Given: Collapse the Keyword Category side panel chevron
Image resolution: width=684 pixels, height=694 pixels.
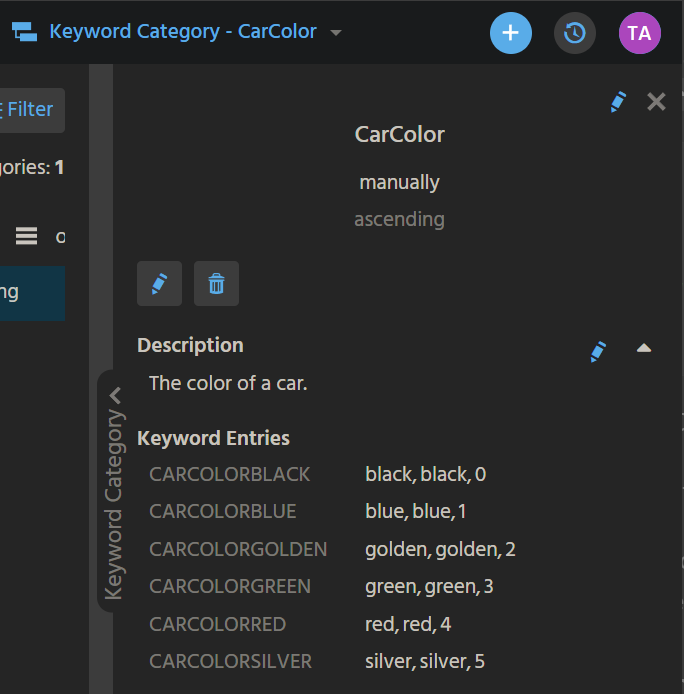Looking at the screenshot, I should (116, 396).
